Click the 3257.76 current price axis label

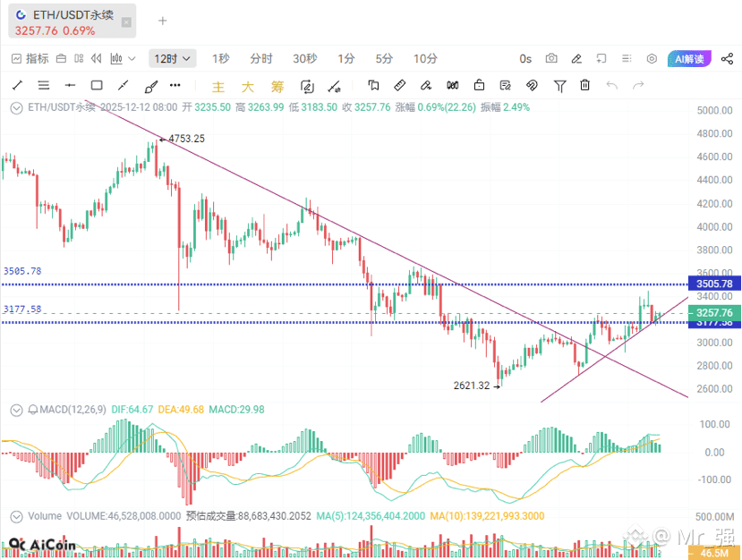pyautogui.click(x=714, y=312)
